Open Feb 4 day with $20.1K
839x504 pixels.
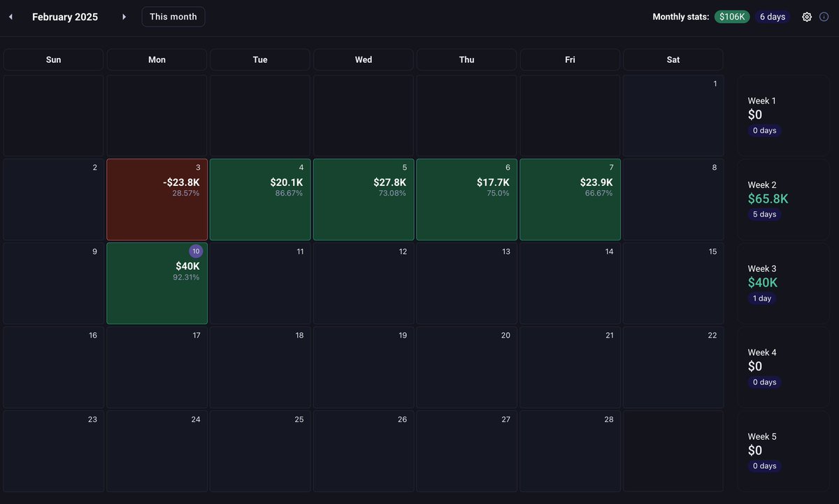260,199
